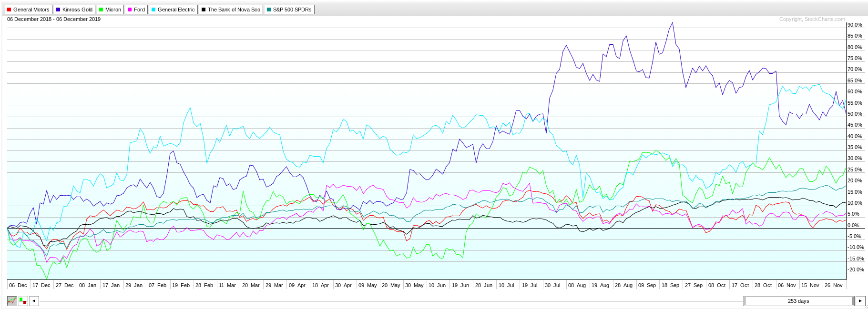
Task: Click the red General Motors swatch
Action: (x=9, y=10)
